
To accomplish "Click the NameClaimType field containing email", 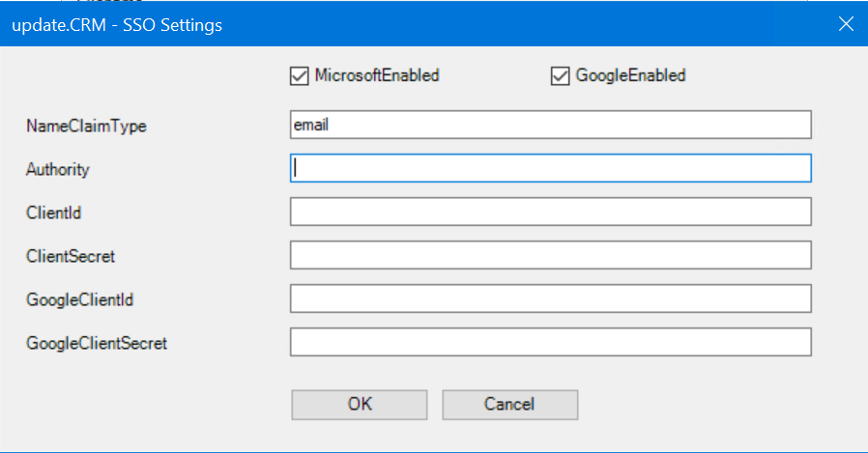I will [x=550, y=125].
